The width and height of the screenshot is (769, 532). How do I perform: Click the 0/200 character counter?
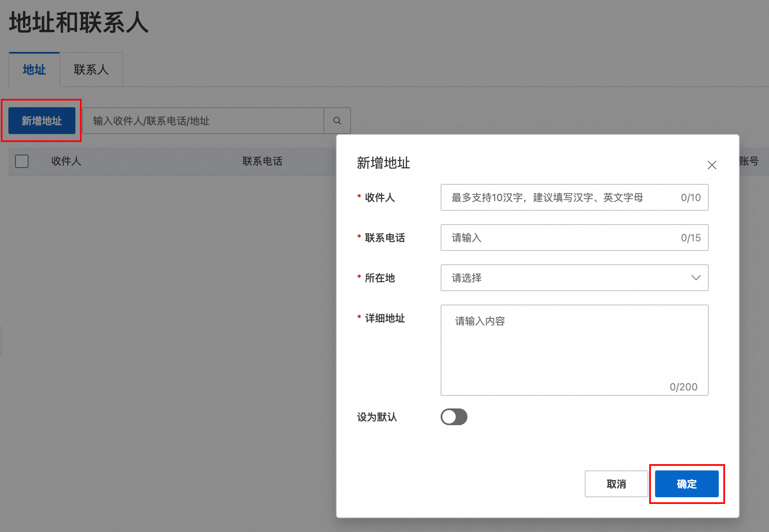[x=684, y=387]
